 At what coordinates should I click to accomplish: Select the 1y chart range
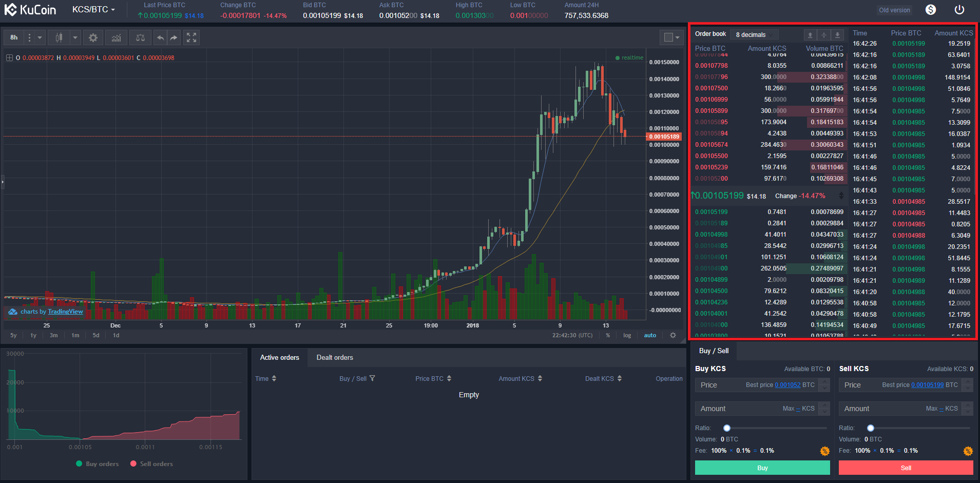click(x=33, y=335)
